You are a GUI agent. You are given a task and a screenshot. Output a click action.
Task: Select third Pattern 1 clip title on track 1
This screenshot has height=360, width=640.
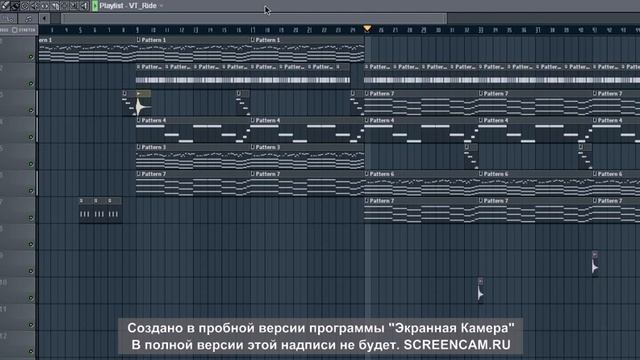(x=268, y=40)
